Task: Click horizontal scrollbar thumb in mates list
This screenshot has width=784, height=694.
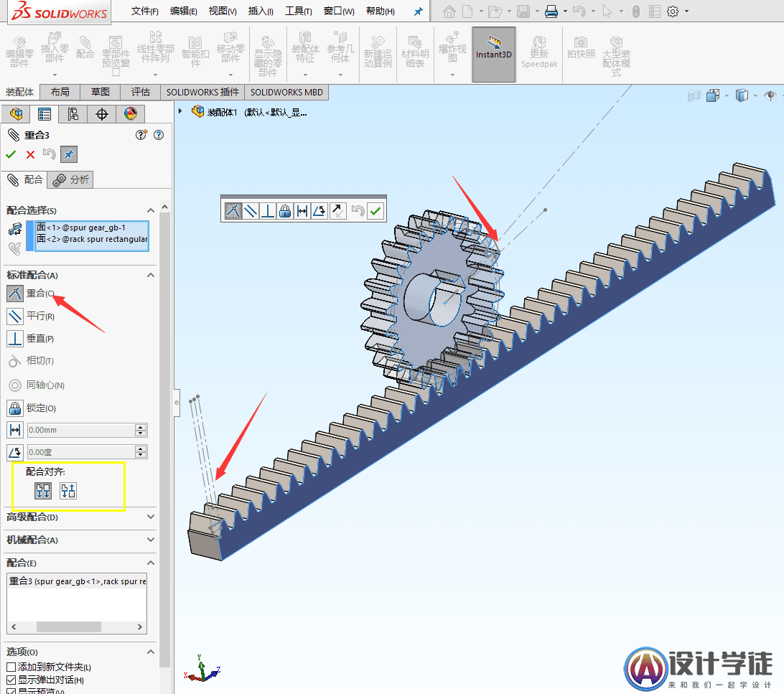Action: coord(69,627)
